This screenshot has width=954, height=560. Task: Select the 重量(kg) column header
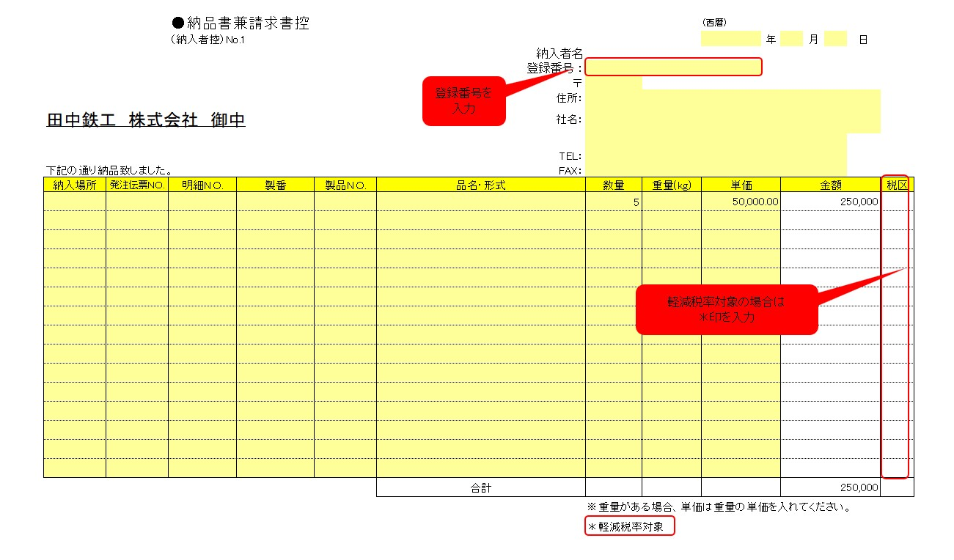pos(672,185)
